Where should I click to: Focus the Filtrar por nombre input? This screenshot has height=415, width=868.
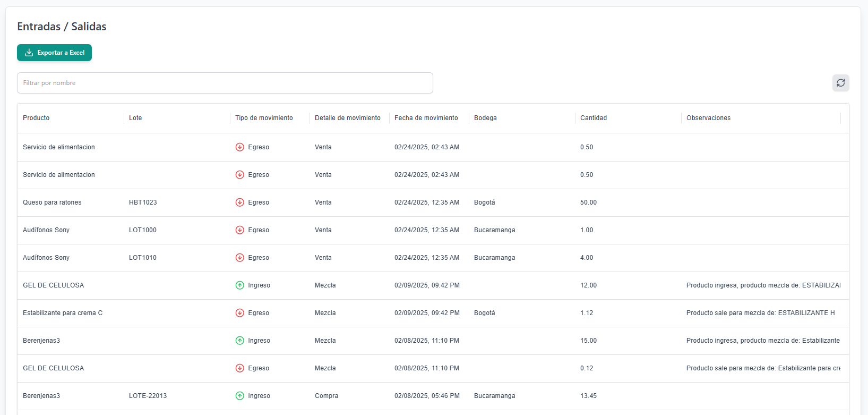point(225,83)
